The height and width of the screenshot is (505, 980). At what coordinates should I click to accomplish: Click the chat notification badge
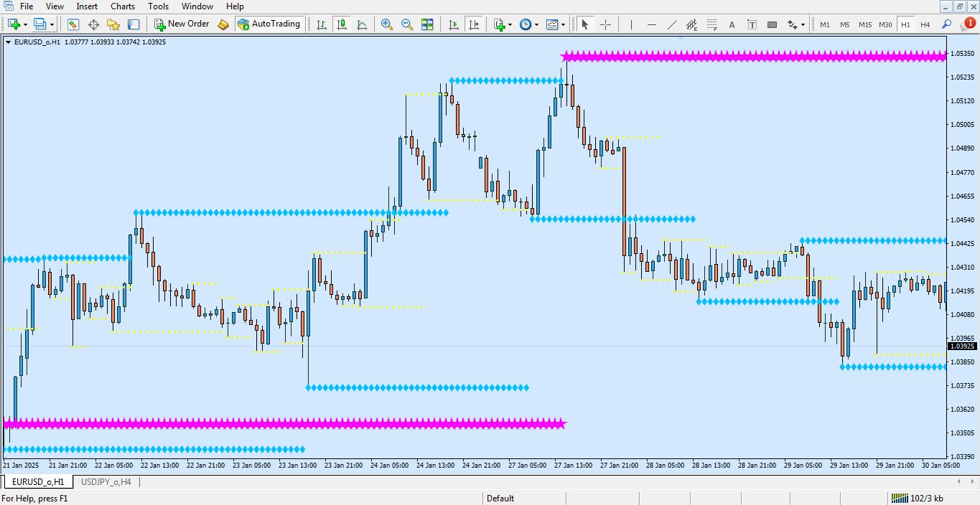click(971, 22)
